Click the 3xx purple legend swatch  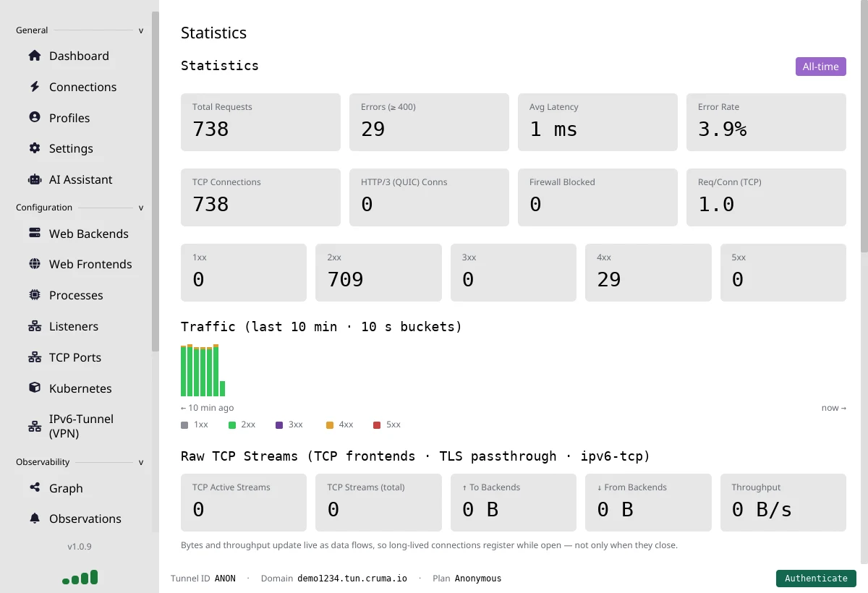tap(279, 425)
